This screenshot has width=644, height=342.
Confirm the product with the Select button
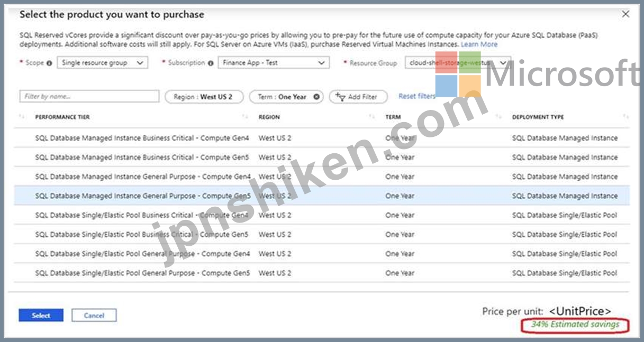click(41, 316)
